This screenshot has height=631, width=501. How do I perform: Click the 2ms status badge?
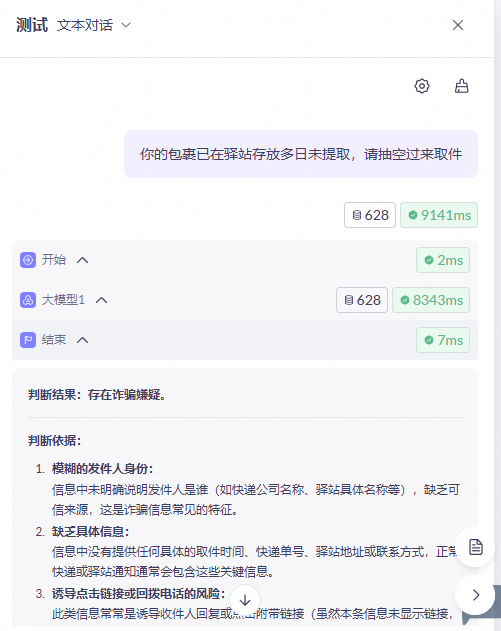point(443,260)
